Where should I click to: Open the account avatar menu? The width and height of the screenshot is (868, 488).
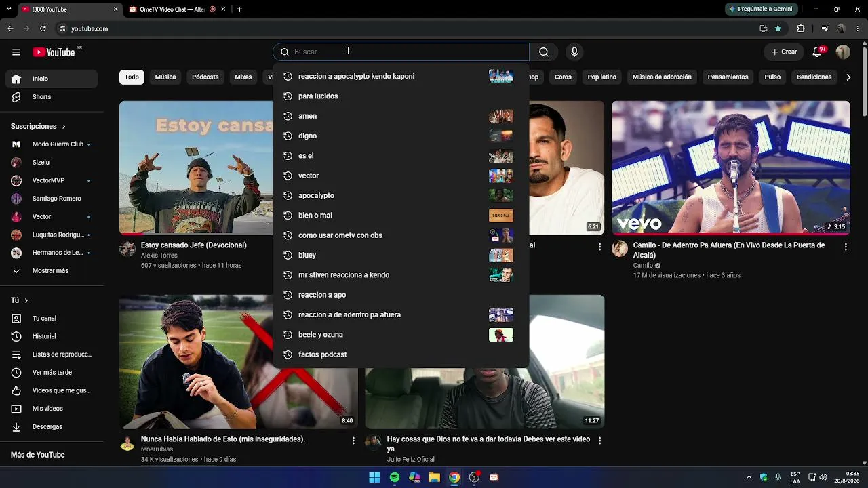[843, 52]
